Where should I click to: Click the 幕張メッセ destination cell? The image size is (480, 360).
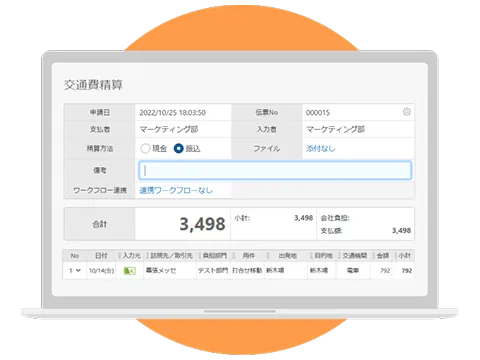point(161,271)
